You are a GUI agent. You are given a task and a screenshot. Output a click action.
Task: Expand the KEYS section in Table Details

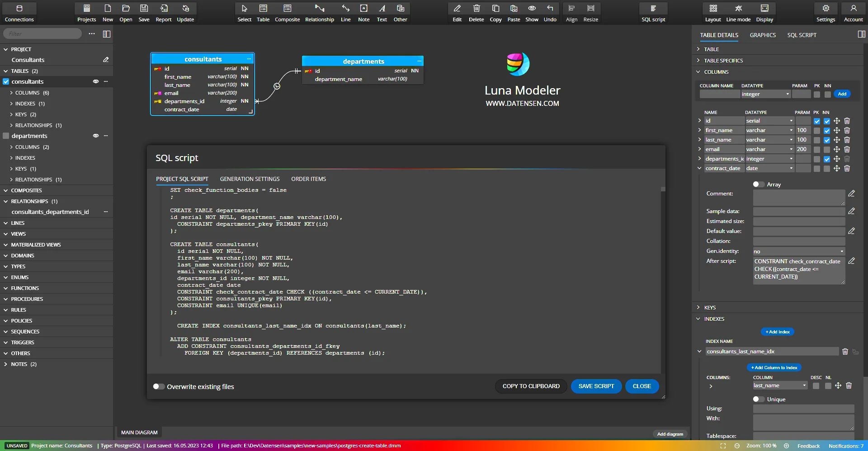[710, 308]
